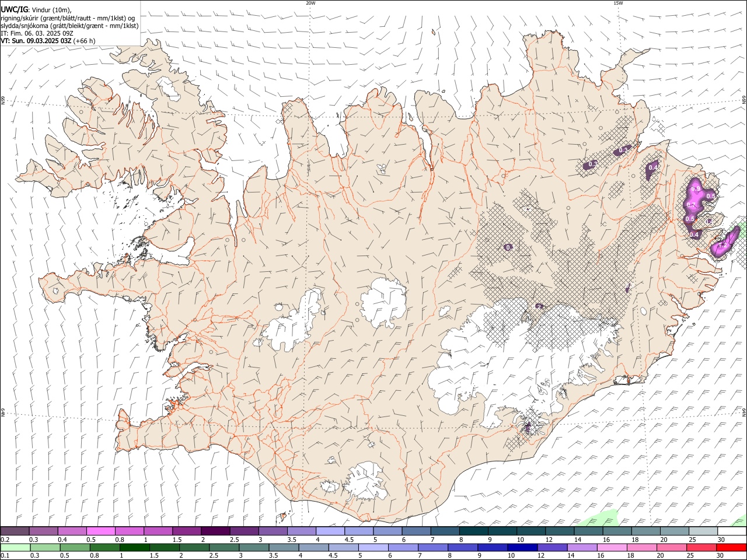This screenshot has height=560, width=747.
Task: Pick the rain scale swatch between 0.3 and 0.5
Action: pyautogui.click(x=45, y=547)
